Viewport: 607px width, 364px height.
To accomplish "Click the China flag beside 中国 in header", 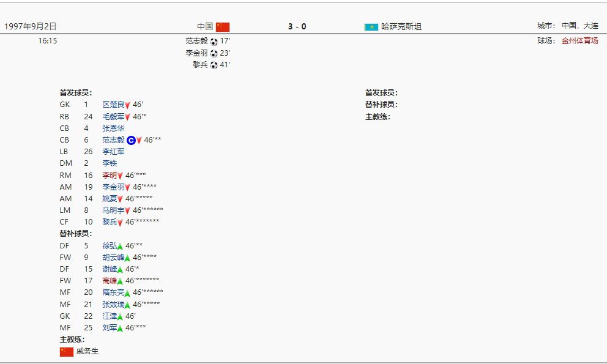I will 223,27.
